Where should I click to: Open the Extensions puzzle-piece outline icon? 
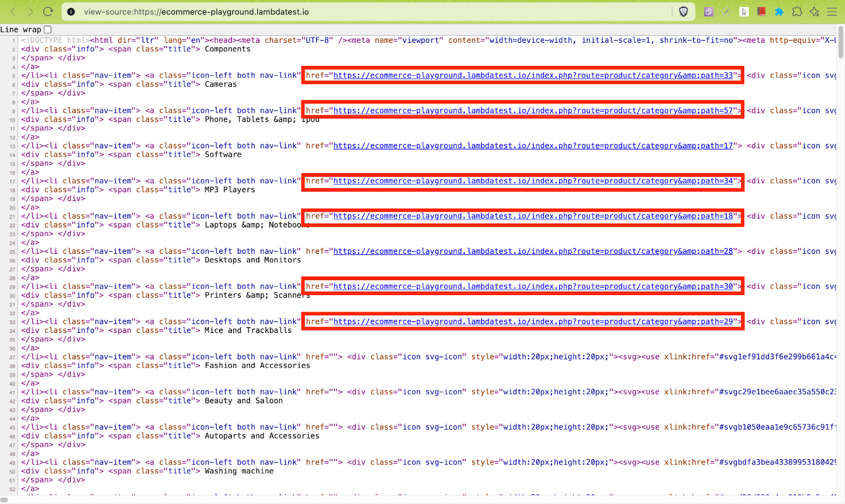click(796, 11)
